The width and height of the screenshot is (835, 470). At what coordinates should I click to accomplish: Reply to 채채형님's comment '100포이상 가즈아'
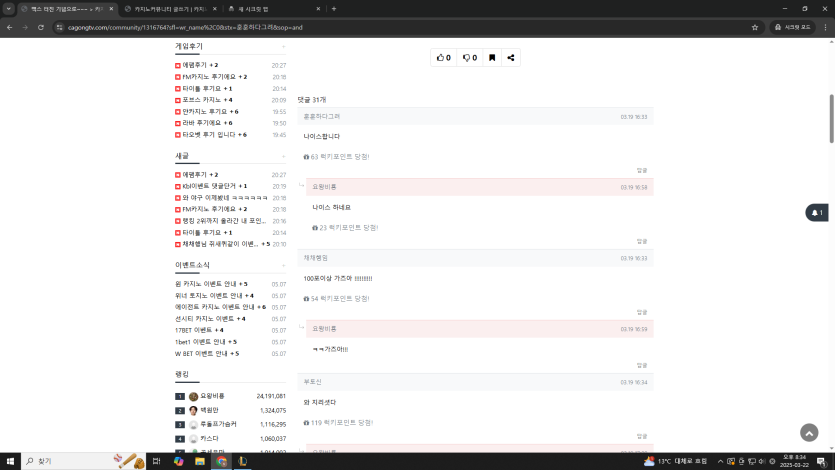(642, 312)
